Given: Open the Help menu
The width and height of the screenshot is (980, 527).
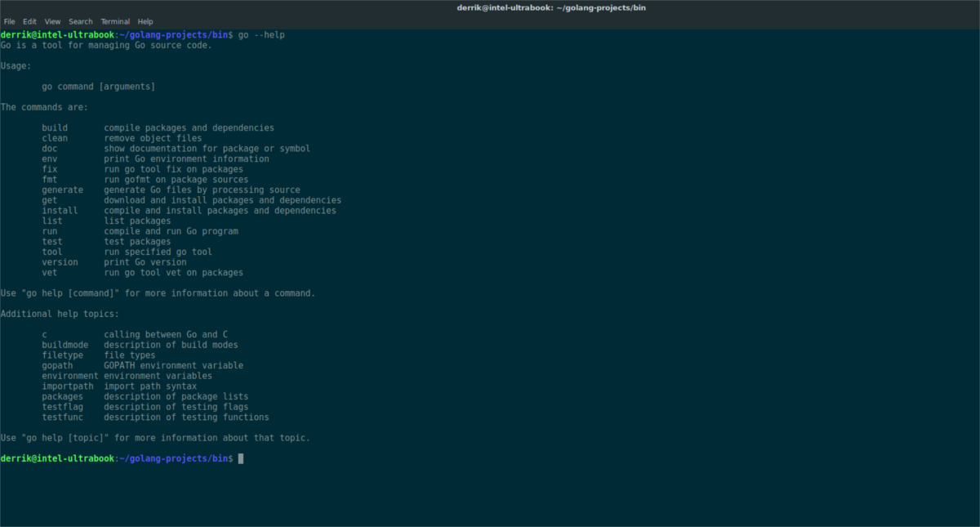Looking at the screenshot, I should click(x=145, y=21).
